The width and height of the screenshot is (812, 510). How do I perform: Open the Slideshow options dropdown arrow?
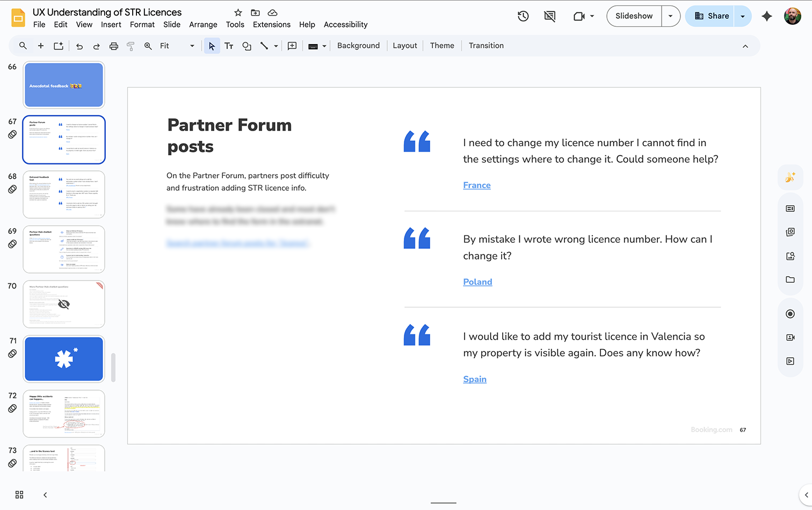[670, 16]
